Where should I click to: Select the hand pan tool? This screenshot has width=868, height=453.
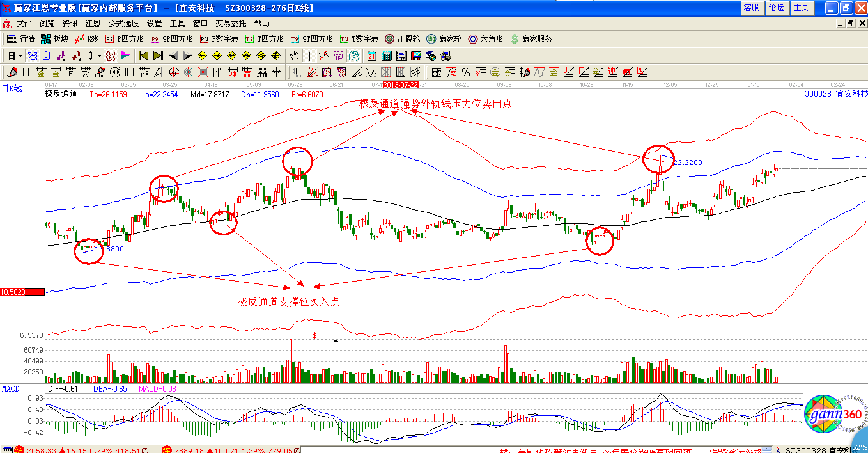(294, 56)
